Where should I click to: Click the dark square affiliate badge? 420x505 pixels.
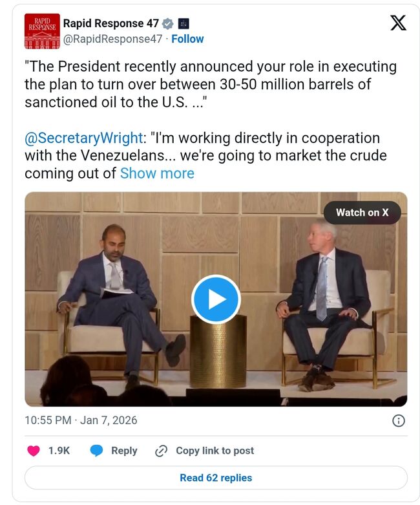pyautogui.click(x=184, y=23)
